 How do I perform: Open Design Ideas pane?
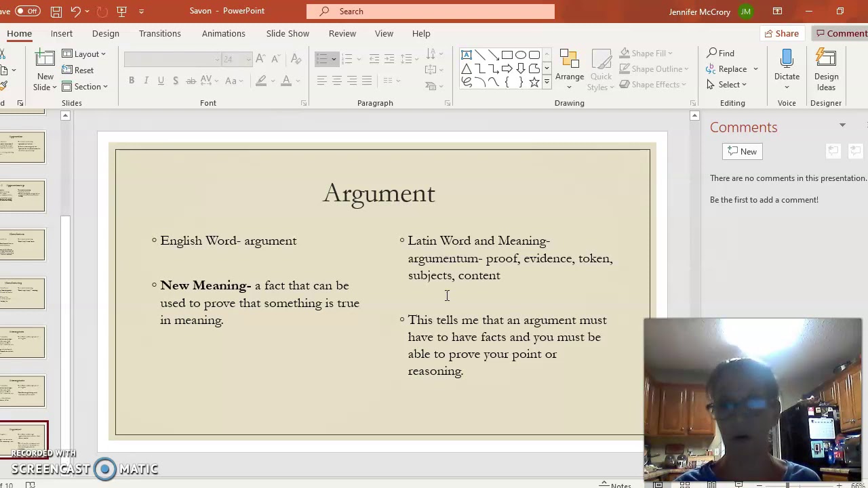(x=826, y=70)
